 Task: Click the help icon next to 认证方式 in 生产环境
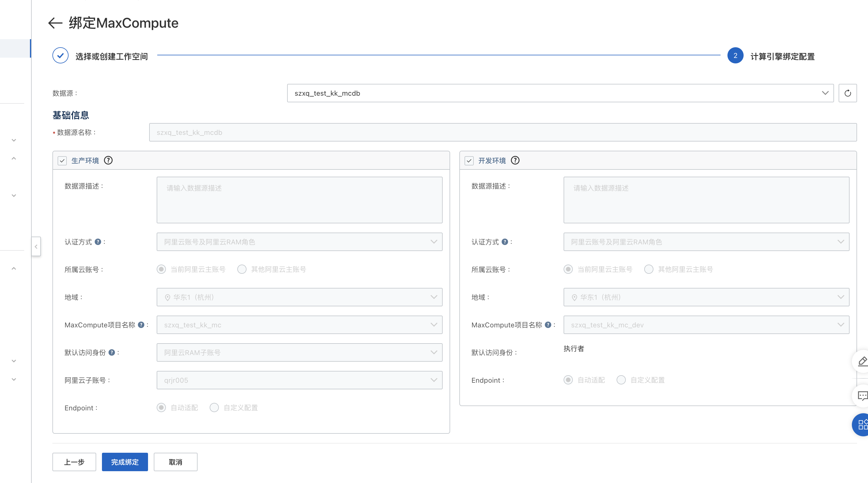98,242
